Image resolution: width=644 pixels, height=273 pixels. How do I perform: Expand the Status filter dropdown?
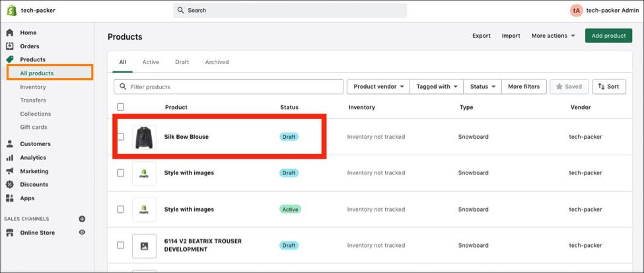(x=483, y=87)
